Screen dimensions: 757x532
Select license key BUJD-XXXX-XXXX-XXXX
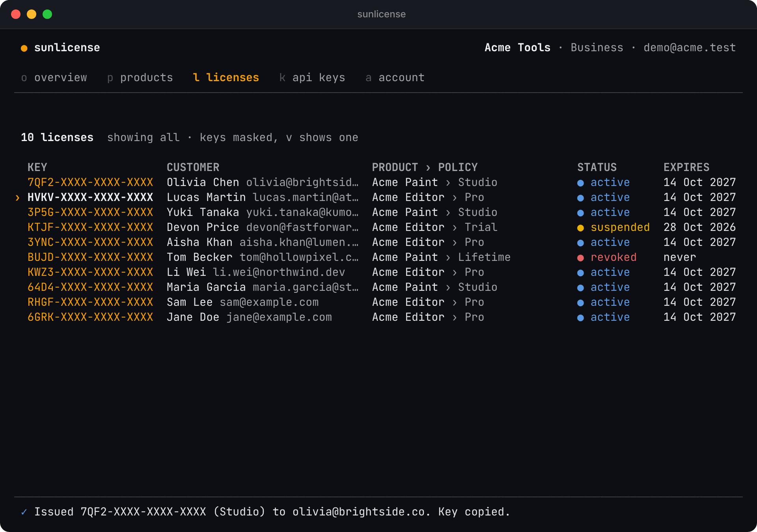click(90, 257)
